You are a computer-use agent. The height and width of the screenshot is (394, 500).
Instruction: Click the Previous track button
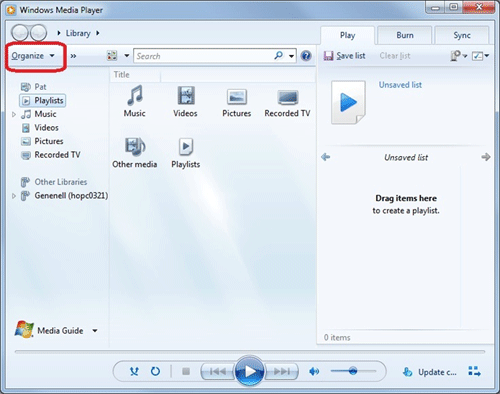point(218,371)
